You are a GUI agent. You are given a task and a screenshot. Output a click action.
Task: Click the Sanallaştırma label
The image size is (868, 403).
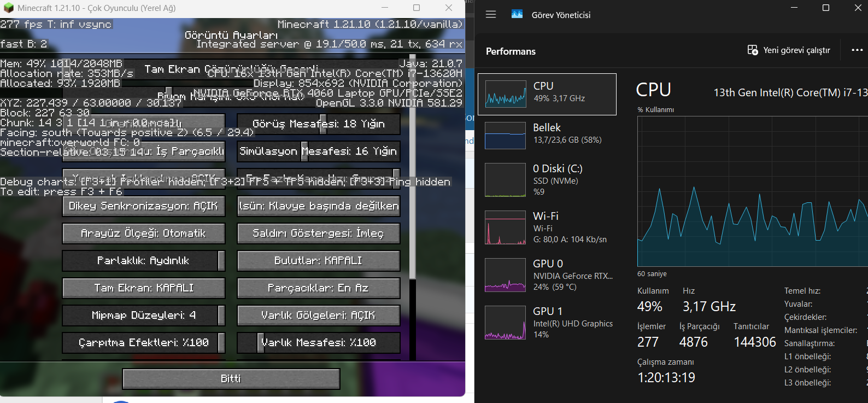810,343
